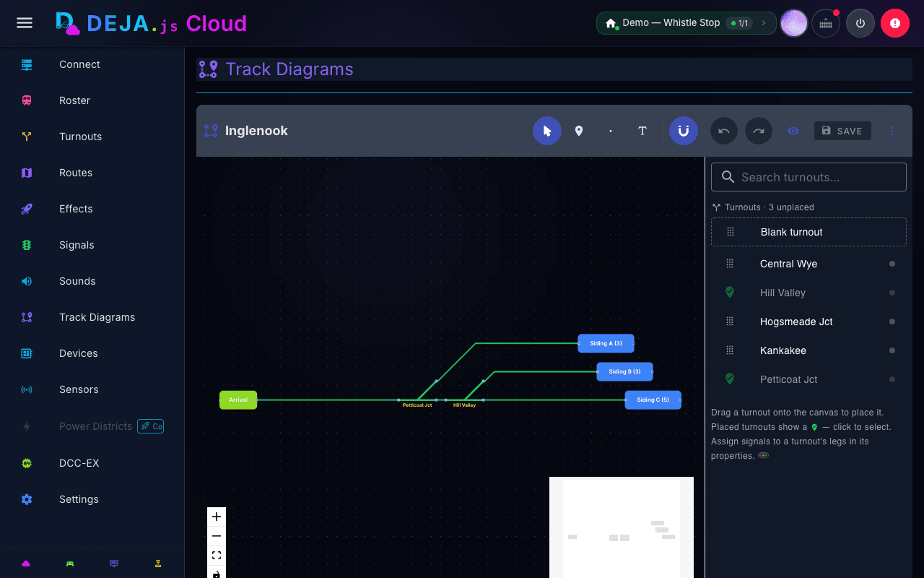Click the DCC-EX chip icon
This screenshot has height=578, width=924.
pos(27,463)
